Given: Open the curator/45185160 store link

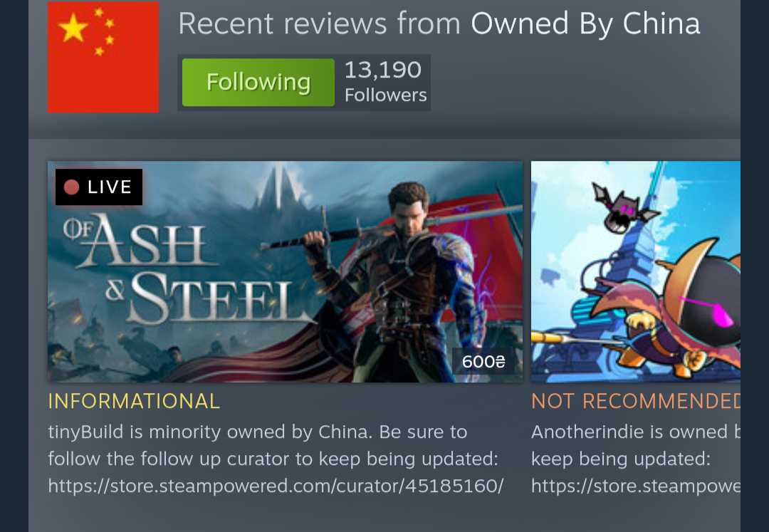Looking at the screenshot, I should pos(276,486).
